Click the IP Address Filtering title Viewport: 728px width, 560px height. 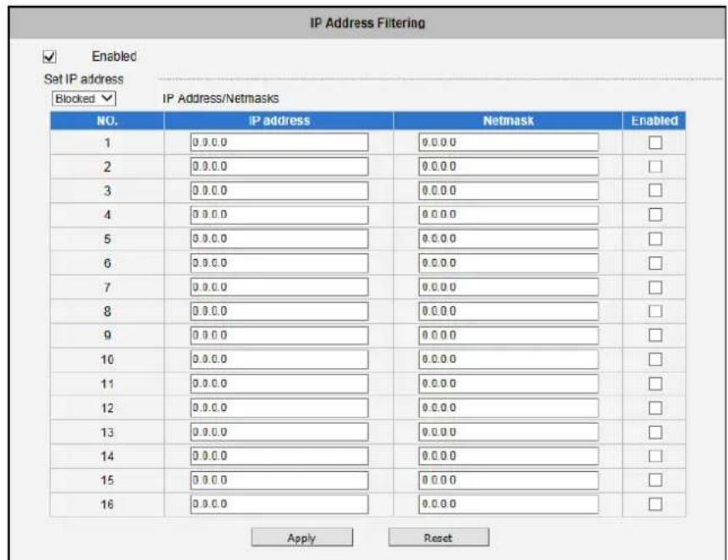pos(367,23)
